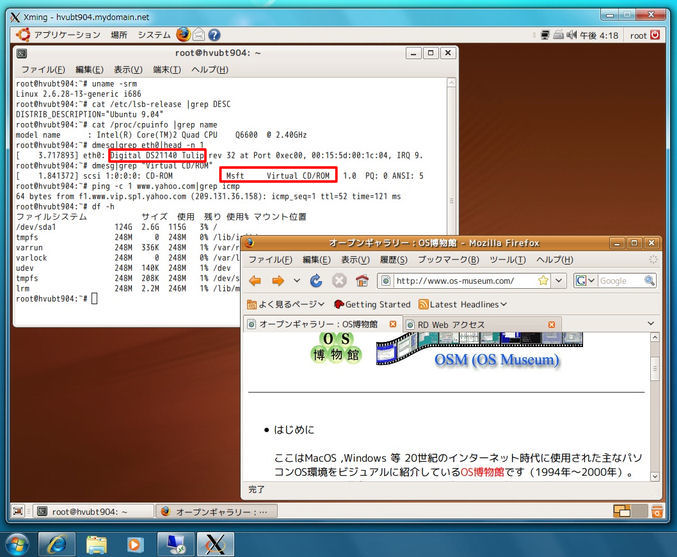This screenshot has height=557, width=677.
Task: Close the OS博物館 tab in Firefox
Action: point(393,324)
